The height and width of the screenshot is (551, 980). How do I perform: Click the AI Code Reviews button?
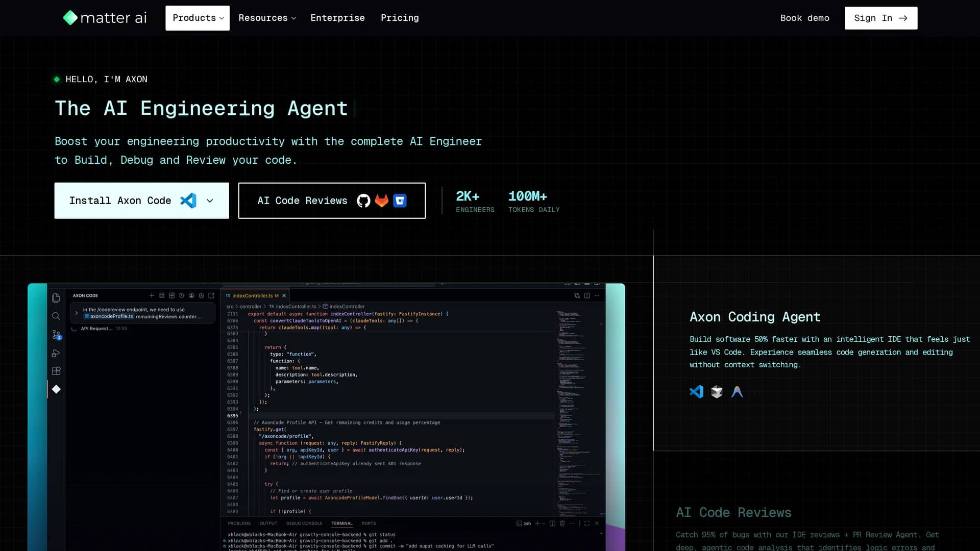click(332, 201)
